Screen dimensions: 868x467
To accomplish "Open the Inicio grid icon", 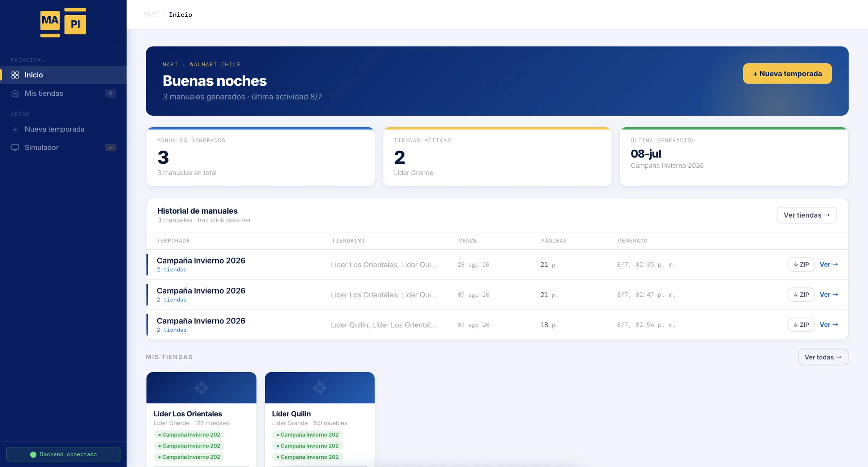I will click(15, 75).
